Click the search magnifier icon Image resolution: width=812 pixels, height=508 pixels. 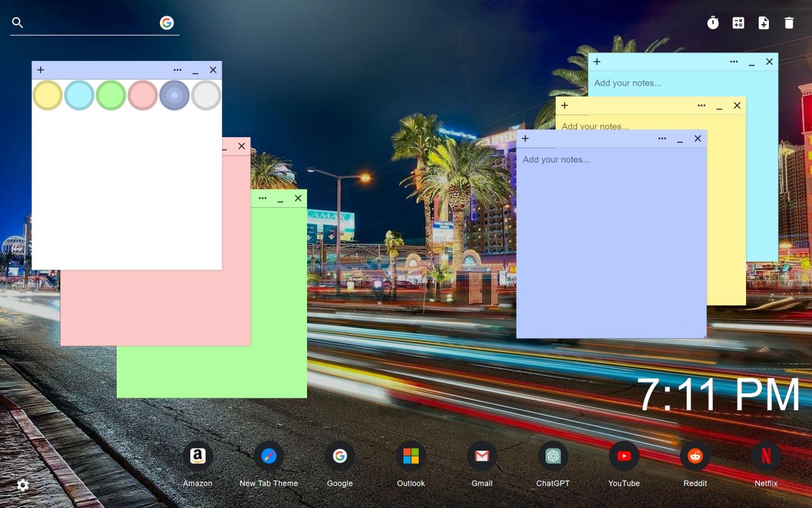click(18, 23)
